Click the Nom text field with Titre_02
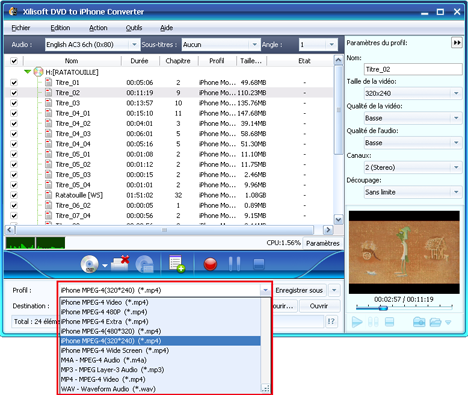 point(413,69)
